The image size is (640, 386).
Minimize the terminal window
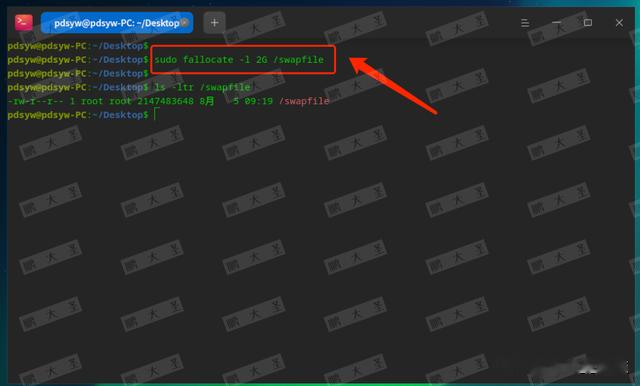coord(556,23)
